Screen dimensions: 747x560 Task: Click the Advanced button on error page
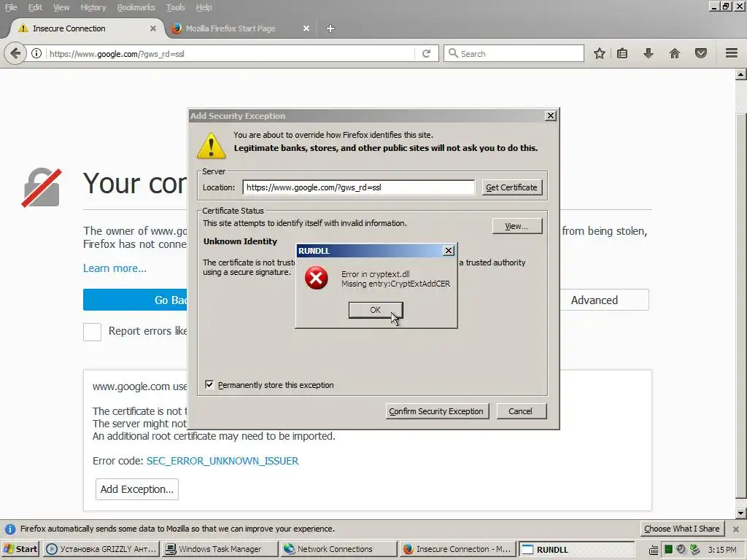603,300
